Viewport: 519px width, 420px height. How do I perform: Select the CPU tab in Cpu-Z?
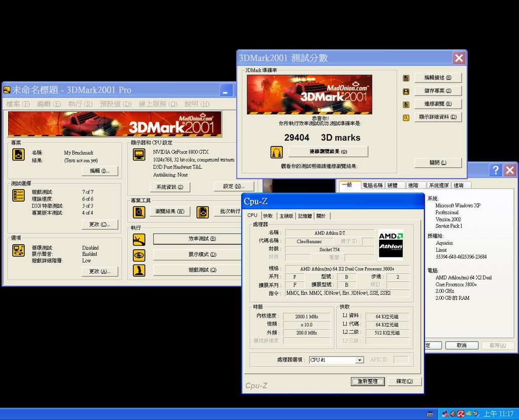(x=252, y=215)
